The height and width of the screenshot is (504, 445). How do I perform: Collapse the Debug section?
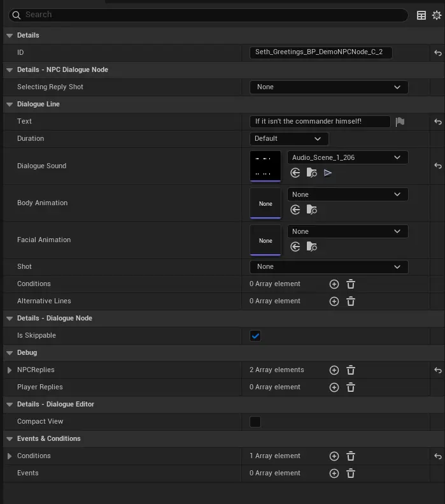point(10,353)
